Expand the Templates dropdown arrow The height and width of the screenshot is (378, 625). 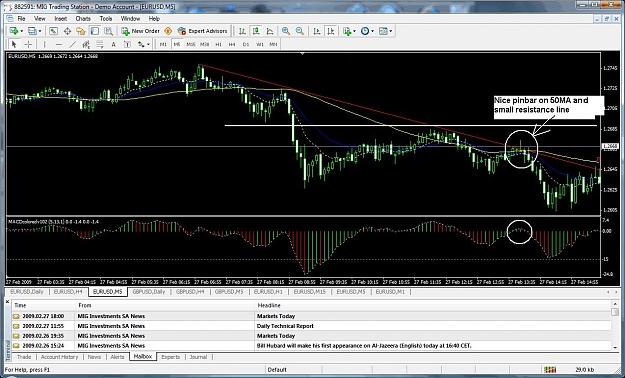tap(391, 31)
